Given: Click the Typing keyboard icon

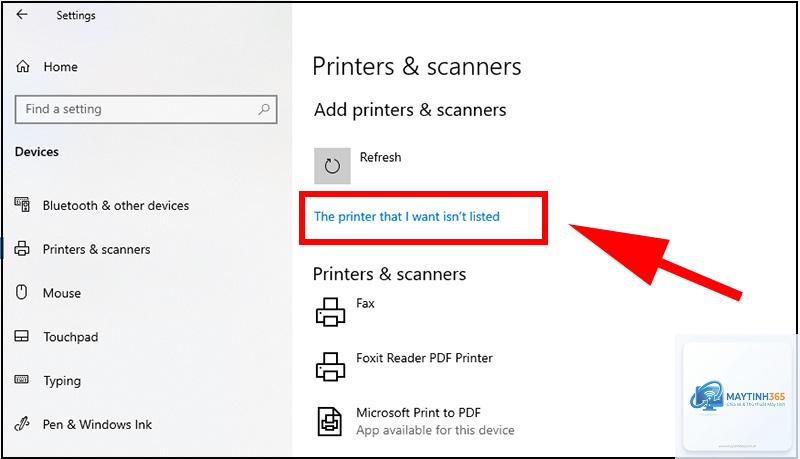Looking at the screenshot, I should tap(21, 379).
